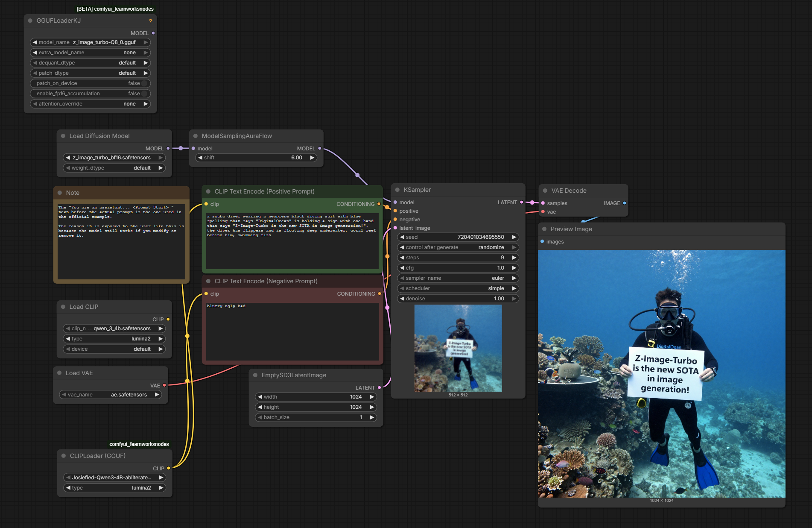The image size is (812, 528).
Task: Click the LATENT output socket on KSampler
Action: tap(522, 202)
